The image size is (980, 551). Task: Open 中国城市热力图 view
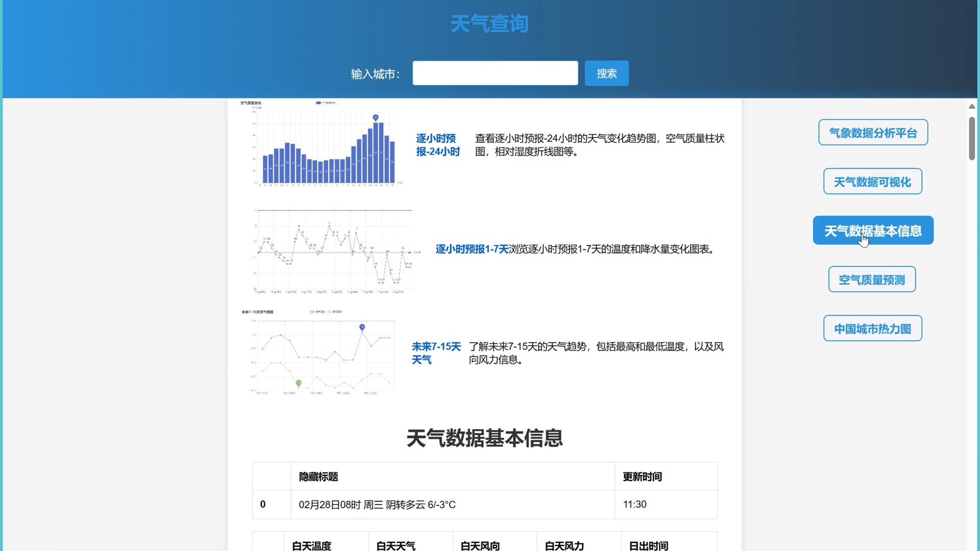[872, 329]
